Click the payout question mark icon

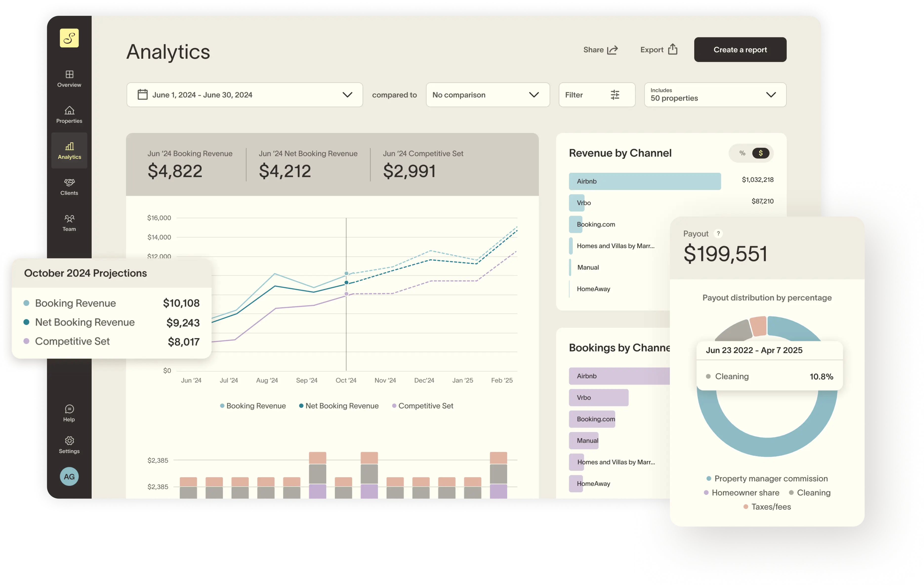click(x=718, y=234)
